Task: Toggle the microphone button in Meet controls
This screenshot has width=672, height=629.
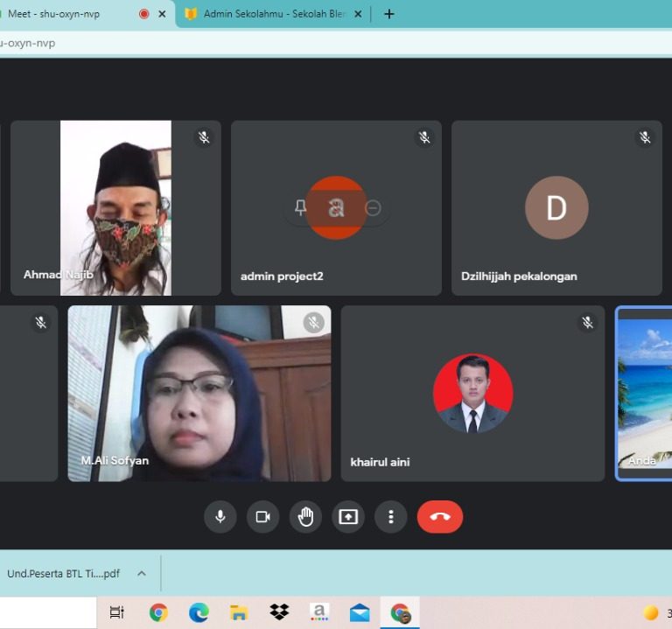Action: (220, 517)
